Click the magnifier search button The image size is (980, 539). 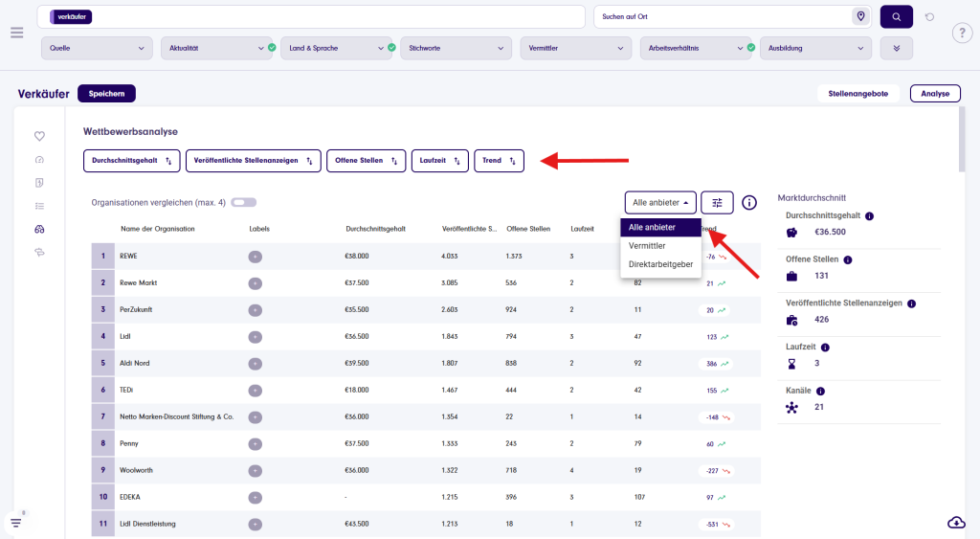coord(896,17)
